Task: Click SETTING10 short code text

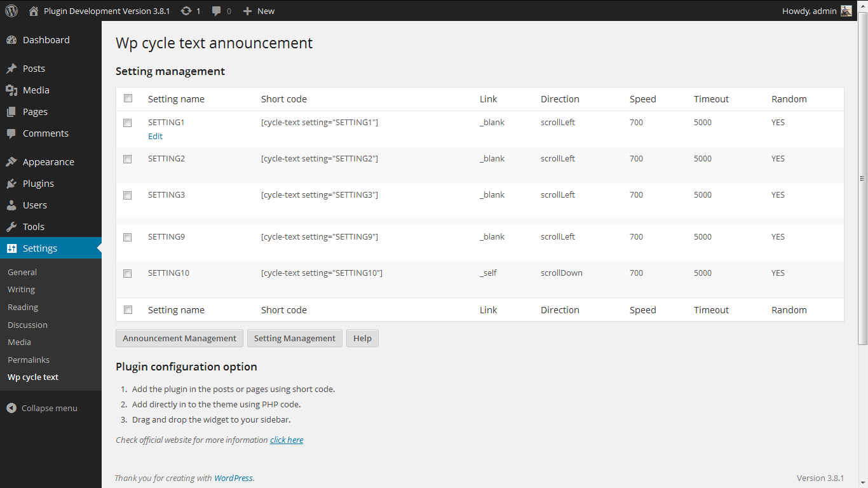Action: pyautogui.click(x=322, y=273)
